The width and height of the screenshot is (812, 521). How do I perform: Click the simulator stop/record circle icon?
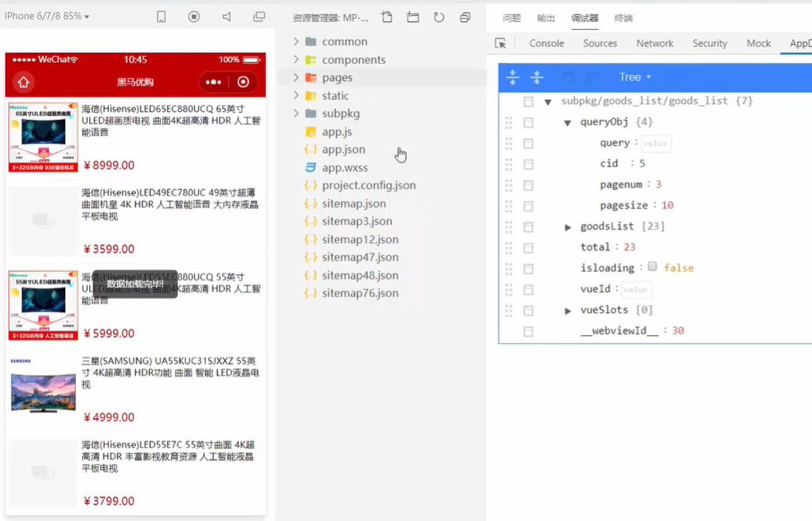click(194, 17)
